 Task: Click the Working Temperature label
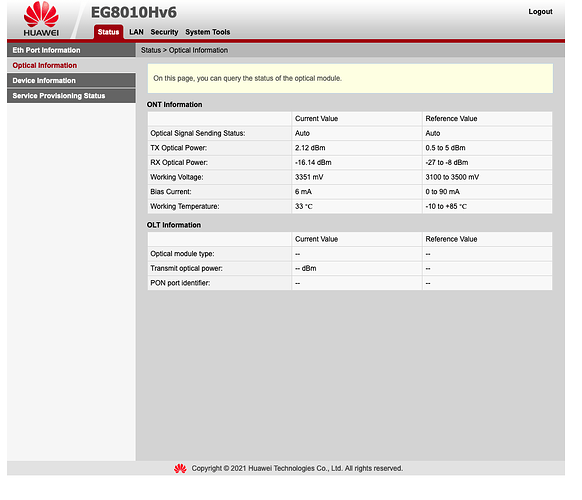(x=185, y=206)
